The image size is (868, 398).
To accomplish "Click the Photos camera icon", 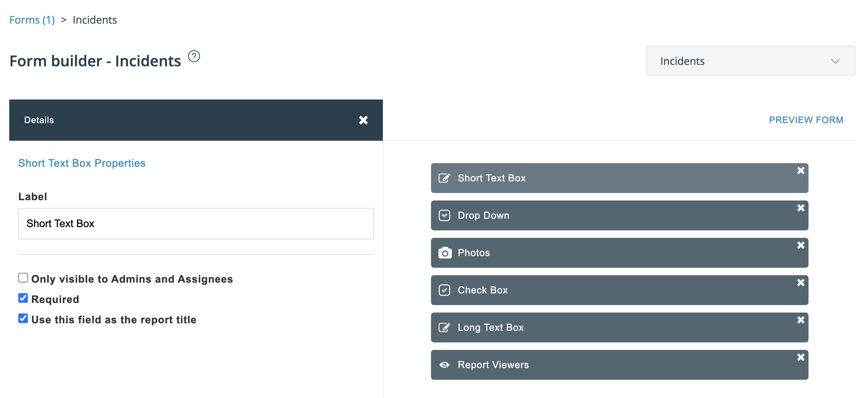I will 445,253.
